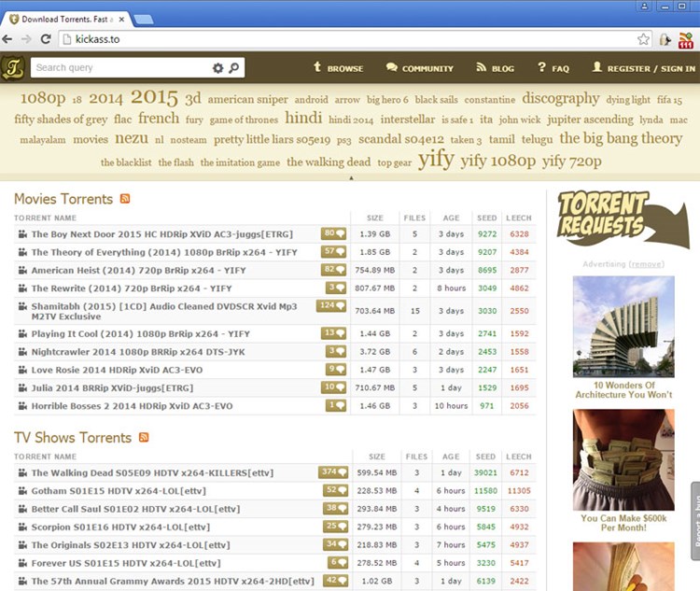The height and width of the screenshot is (591, 700).
Task: Click Register / Sign In
Action: (x=644, y=68)
